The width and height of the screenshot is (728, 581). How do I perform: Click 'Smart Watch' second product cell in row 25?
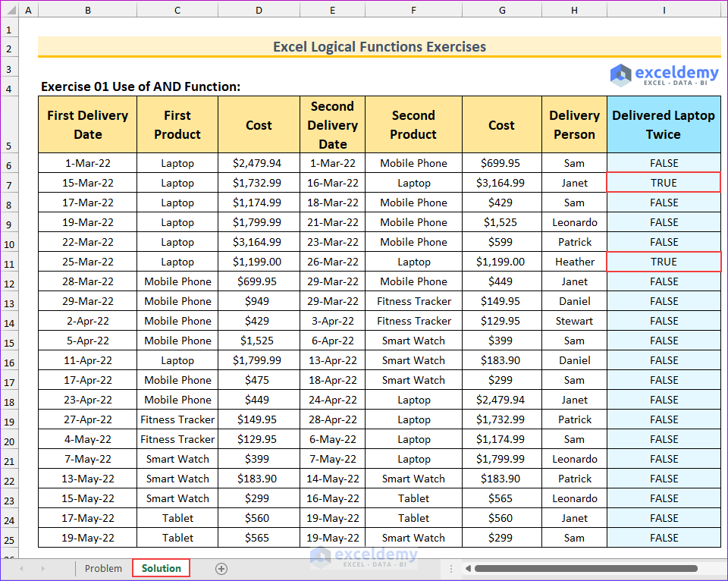click(x=413, y=538)
